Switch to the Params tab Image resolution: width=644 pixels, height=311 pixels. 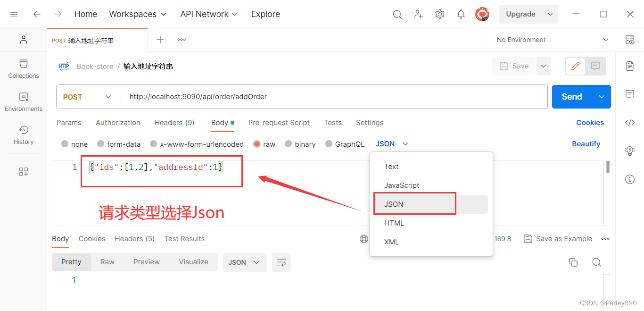click(69, 123)
